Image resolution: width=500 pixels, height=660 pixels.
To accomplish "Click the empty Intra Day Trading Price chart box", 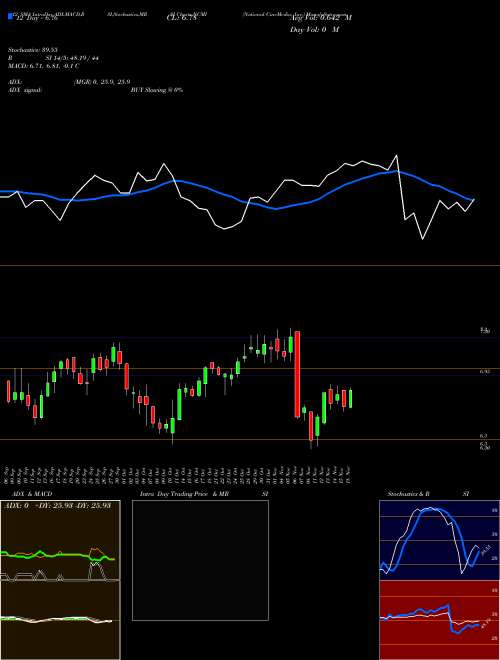I will (x=200, y=560).
